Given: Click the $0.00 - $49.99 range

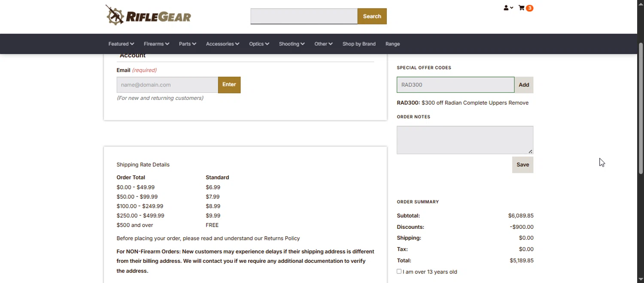Looking at the screenshot, I should 136,188.
